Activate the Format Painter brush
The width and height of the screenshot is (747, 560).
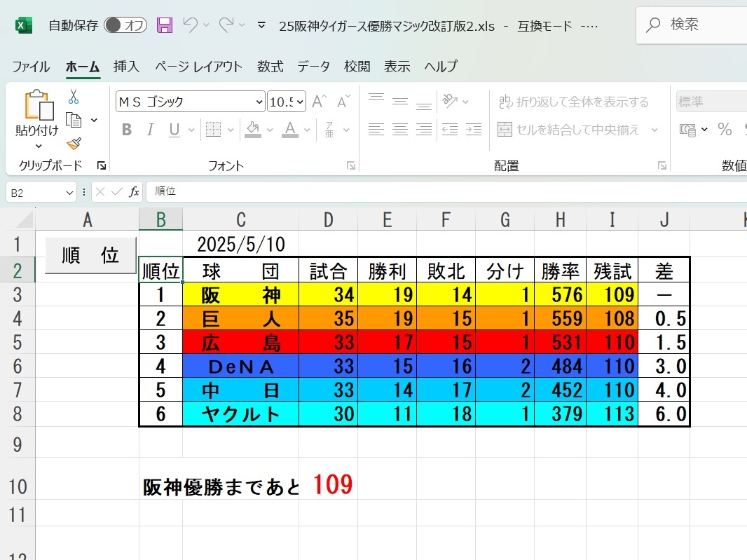tap(74, 143)
